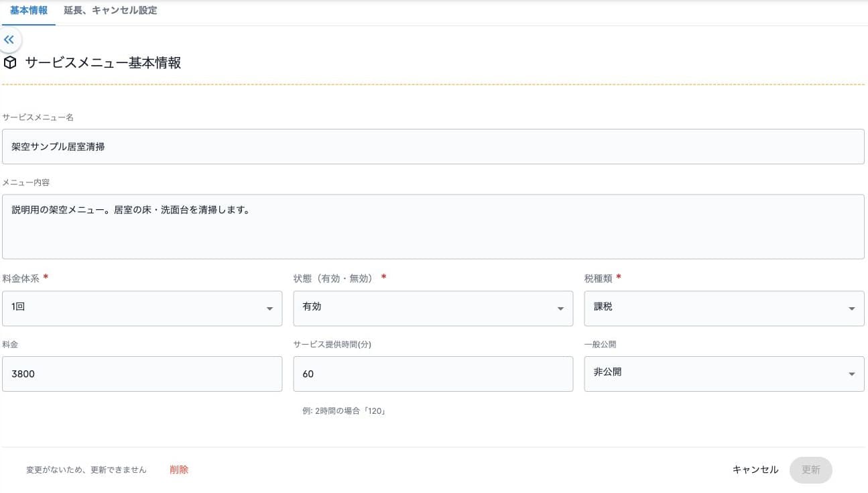868x493 pixels.
Task: Click the サービスメニュー名 label
Action: (x=38, y=117)
